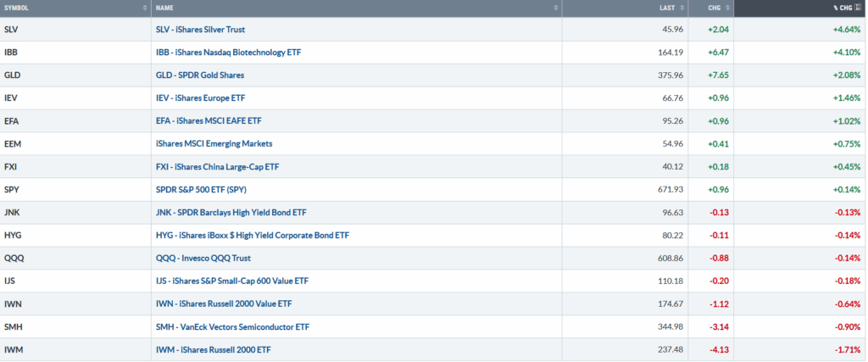Open IBB - iShares Nasdaq Biotechnology ETF
Image resolution: width=868 pixels, height=362 pixels.
[x=228, y=53]
